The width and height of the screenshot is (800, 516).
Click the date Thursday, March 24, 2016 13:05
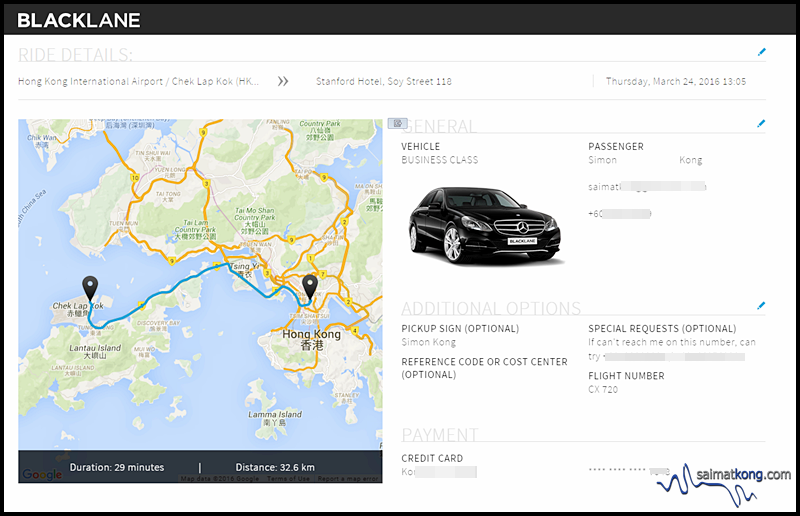pyautogui.click(x=676, y=81)
